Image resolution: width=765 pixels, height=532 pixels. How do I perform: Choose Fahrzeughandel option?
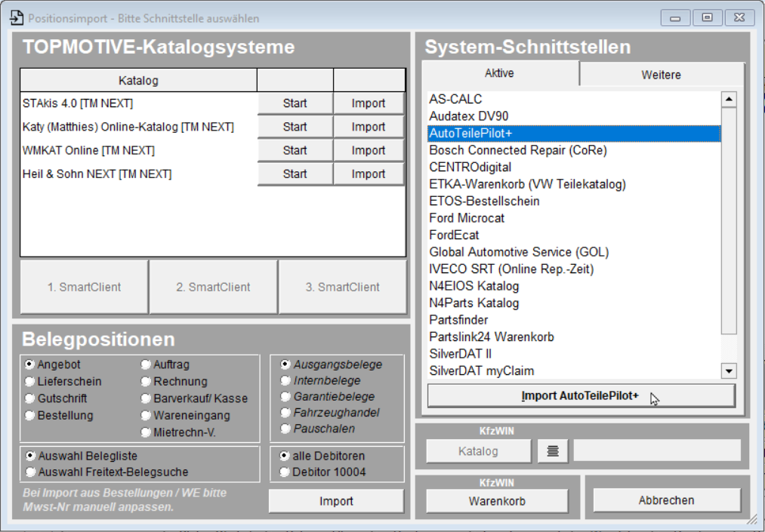[x=285, y=413]
